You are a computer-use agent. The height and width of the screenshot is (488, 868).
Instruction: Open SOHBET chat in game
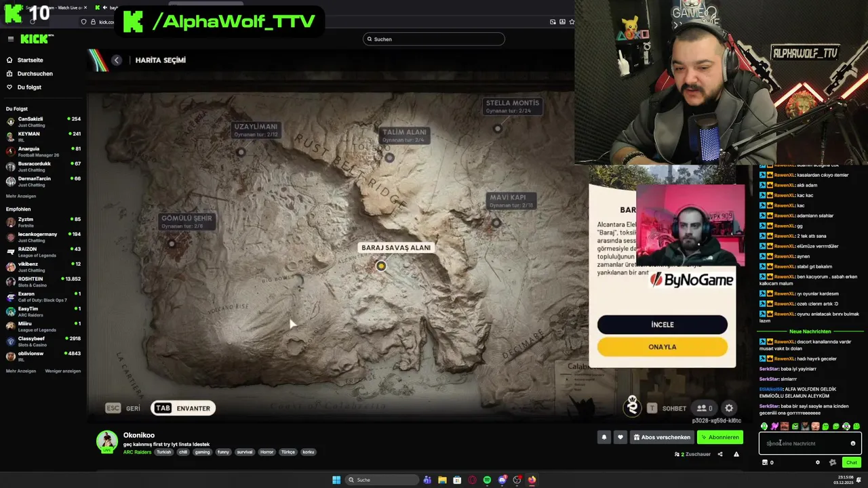(x=667, y=409)
